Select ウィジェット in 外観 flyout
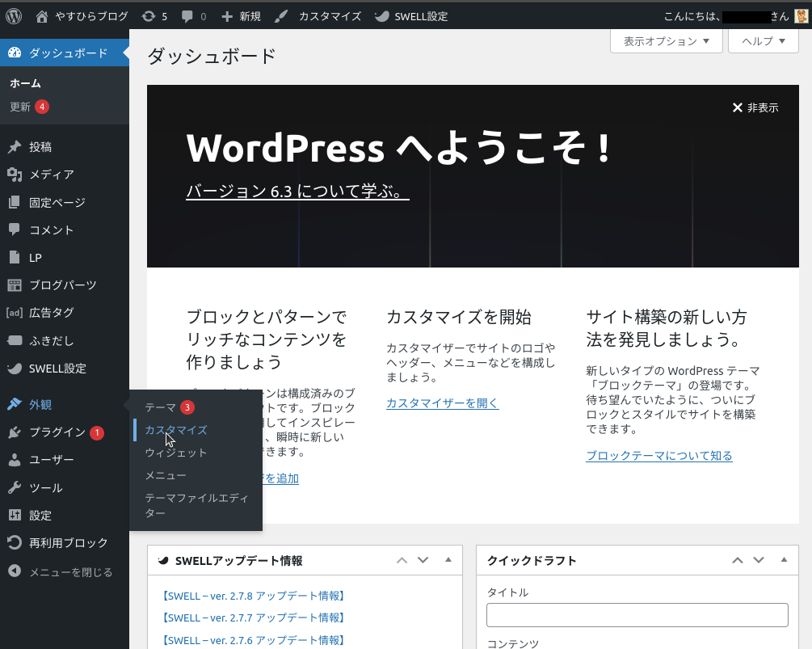This screenshot has height=649, width=812. point(176,453)
